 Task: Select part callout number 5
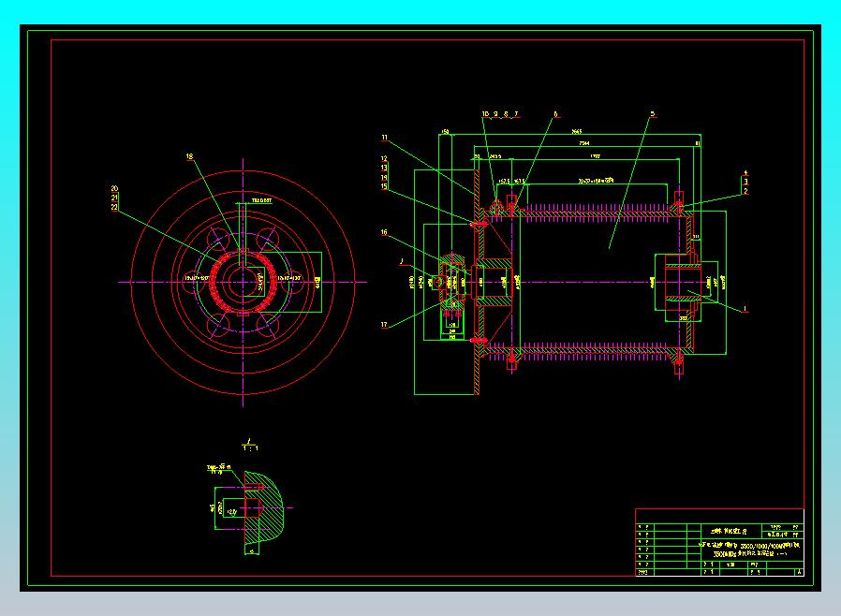653,113
